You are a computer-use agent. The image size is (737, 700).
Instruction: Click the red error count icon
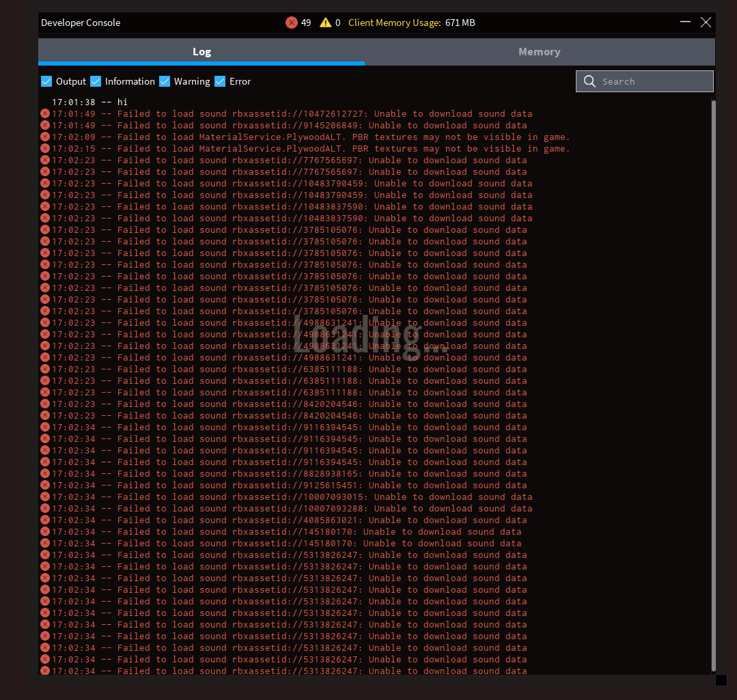coord(292,23)
